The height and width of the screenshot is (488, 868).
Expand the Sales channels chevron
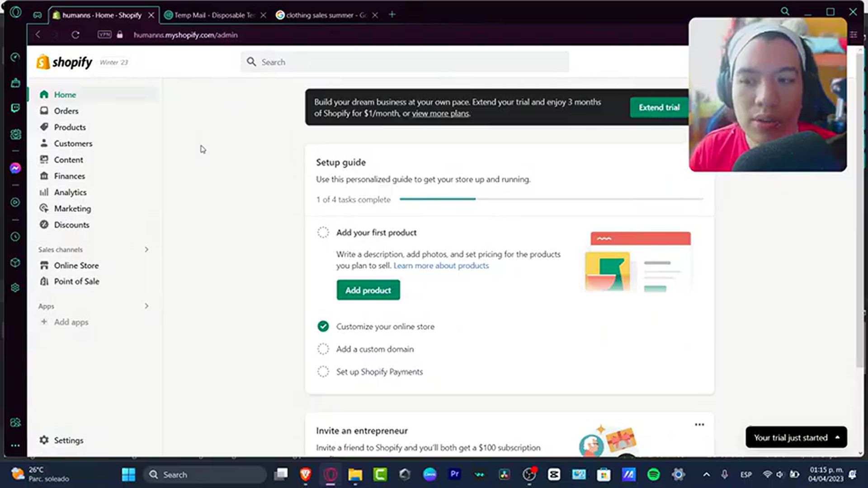point(146,249)
